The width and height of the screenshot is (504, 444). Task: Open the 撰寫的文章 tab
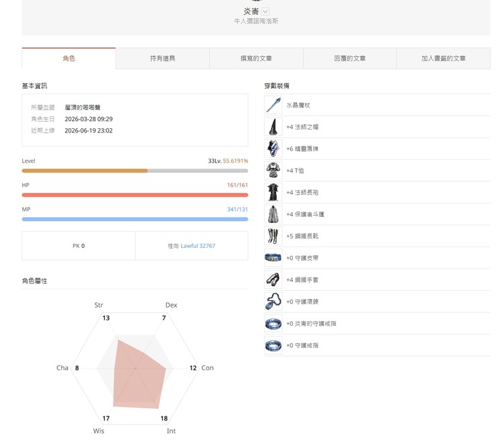256,58
